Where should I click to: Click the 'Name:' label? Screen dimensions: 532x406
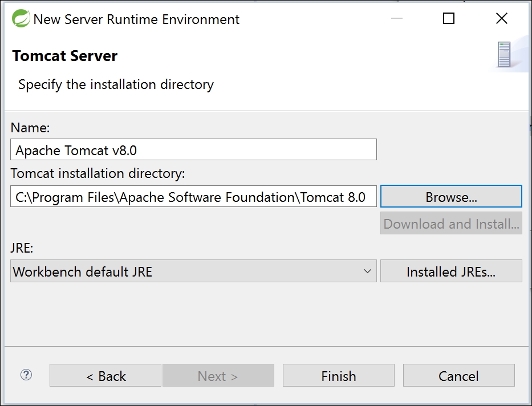[30, 128]
